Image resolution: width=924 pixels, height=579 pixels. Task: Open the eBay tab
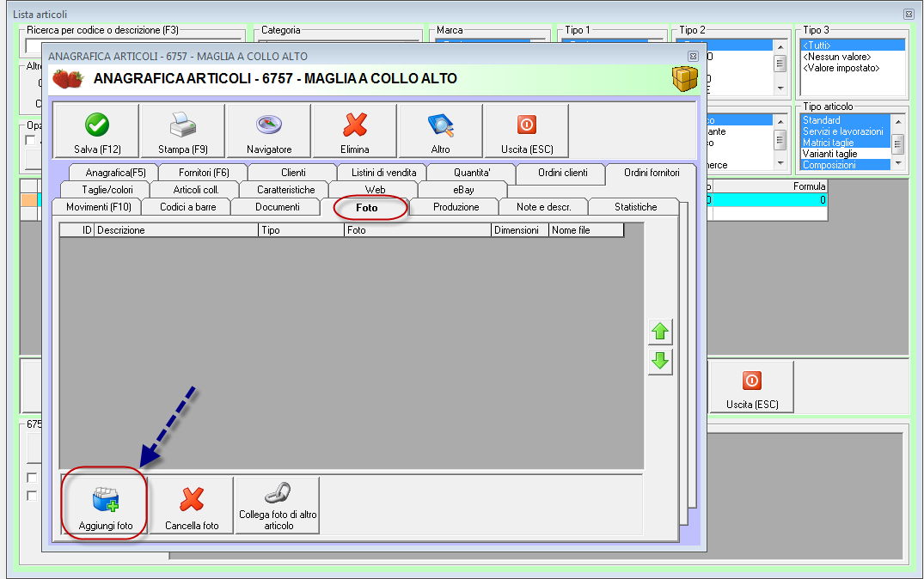tap(463, 190)
